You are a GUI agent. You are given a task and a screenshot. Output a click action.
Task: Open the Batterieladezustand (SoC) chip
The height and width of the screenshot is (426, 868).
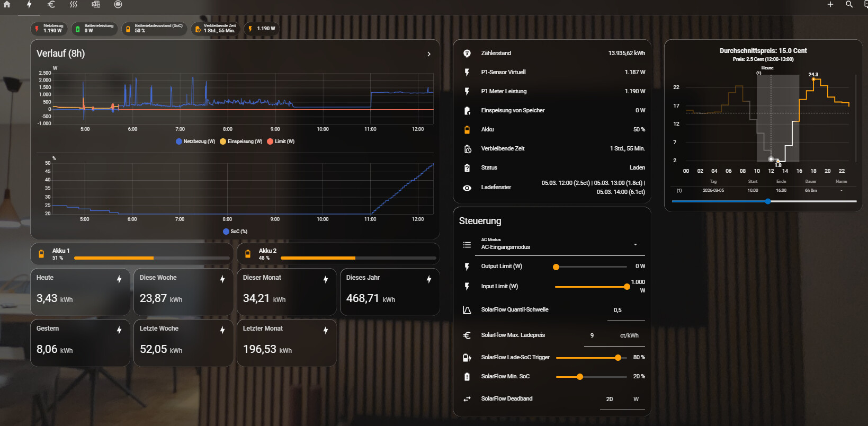click(154, 29)
